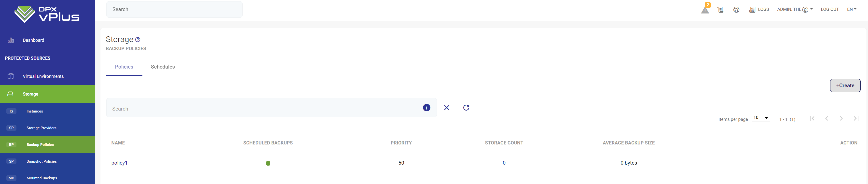Open Virtual Environments in sidebar
Viewport: 868px width, 184px height.
[x=43, y=76]
